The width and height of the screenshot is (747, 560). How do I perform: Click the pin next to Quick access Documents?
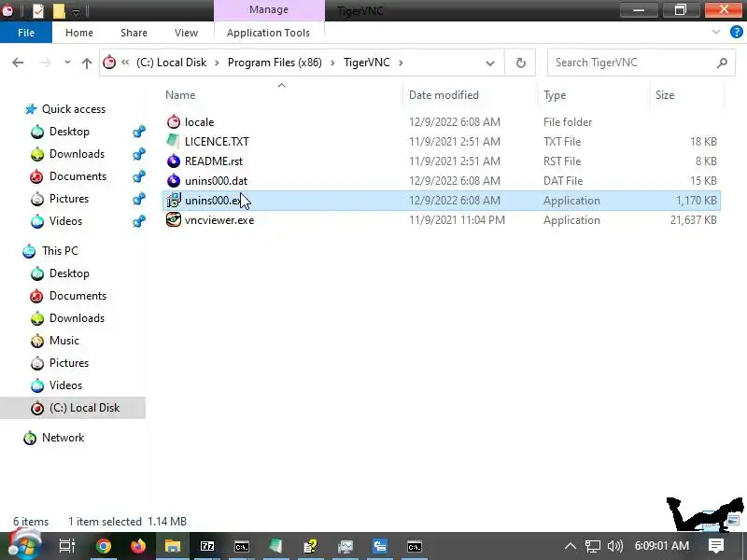pyautogui.click(x=138, y=176)
